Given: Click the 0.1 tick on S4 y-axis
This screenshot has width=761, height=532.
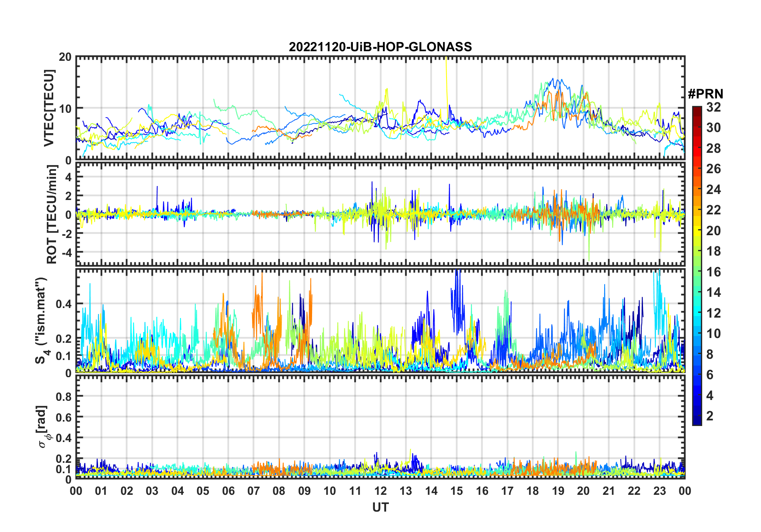Looking at the screenshot, I should tap(64, 356).
